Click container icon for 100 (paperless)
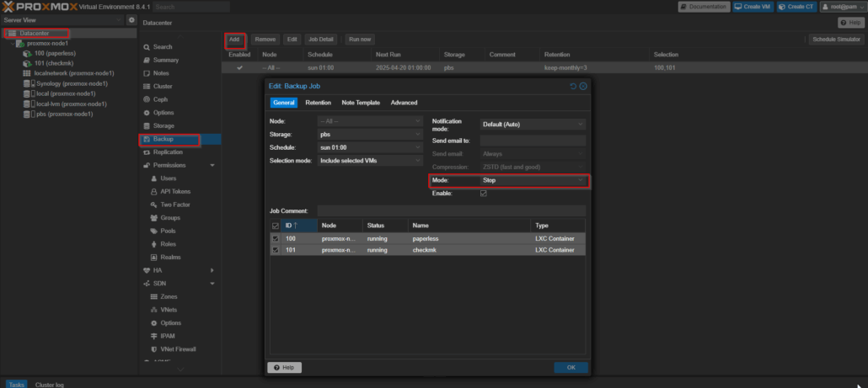The width and height of the screenshot is (868, 388). (27, 54)
